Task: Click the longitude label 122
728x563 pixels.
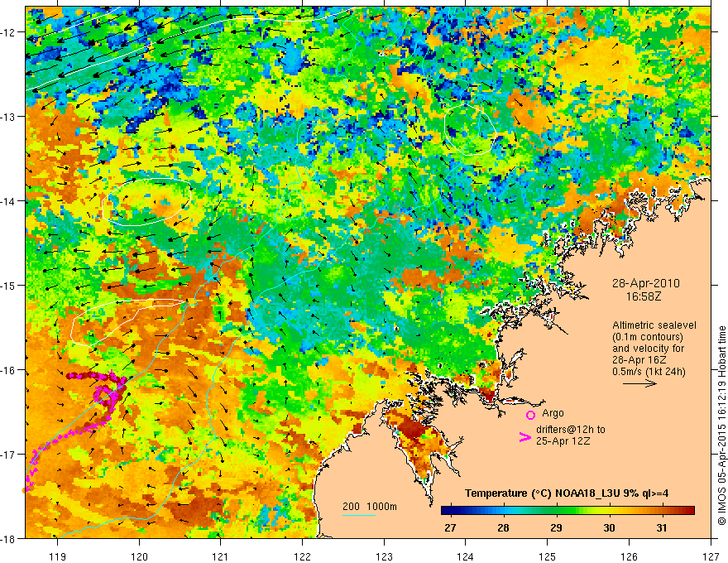Action: [302, 556]
